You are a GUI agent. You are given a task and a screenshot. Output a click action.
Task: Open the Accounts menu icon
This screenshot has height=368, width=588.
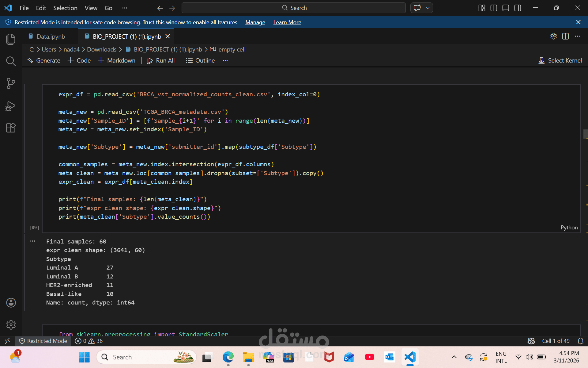(x=11, y=303)
